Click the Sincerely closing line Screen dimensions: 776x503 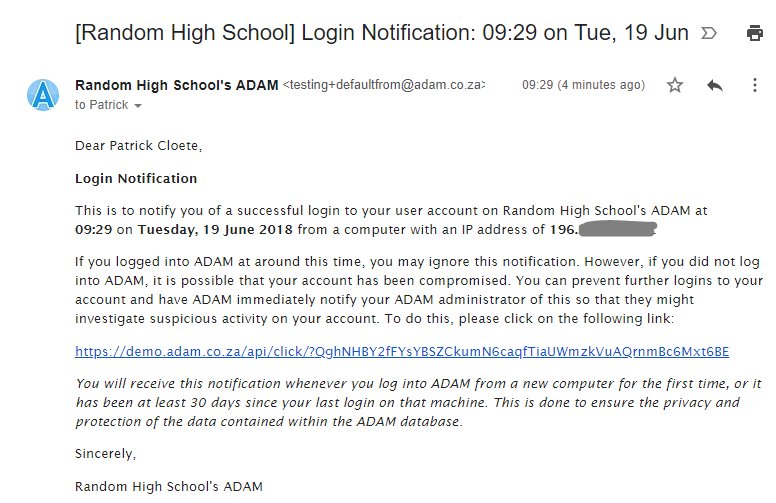(x=105, y=454)
